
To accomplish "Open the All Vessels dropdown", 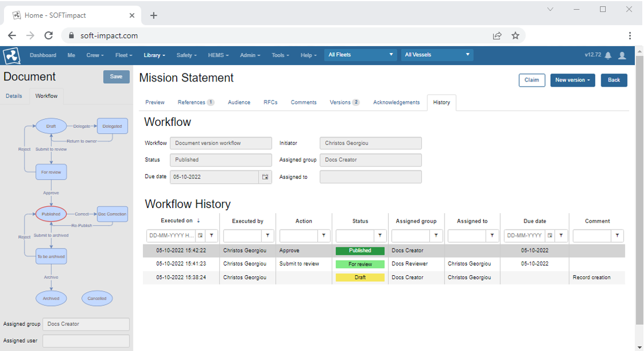I will click(437, 55).
